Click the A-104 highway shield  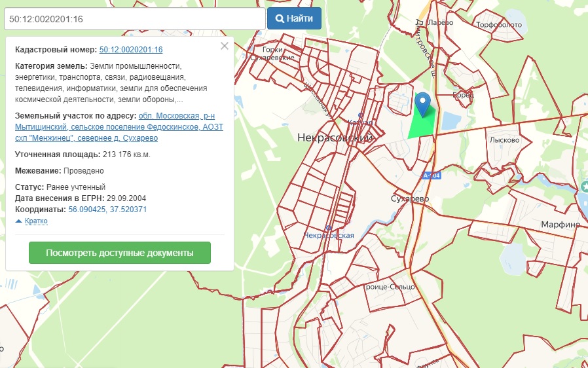[431, 175]
